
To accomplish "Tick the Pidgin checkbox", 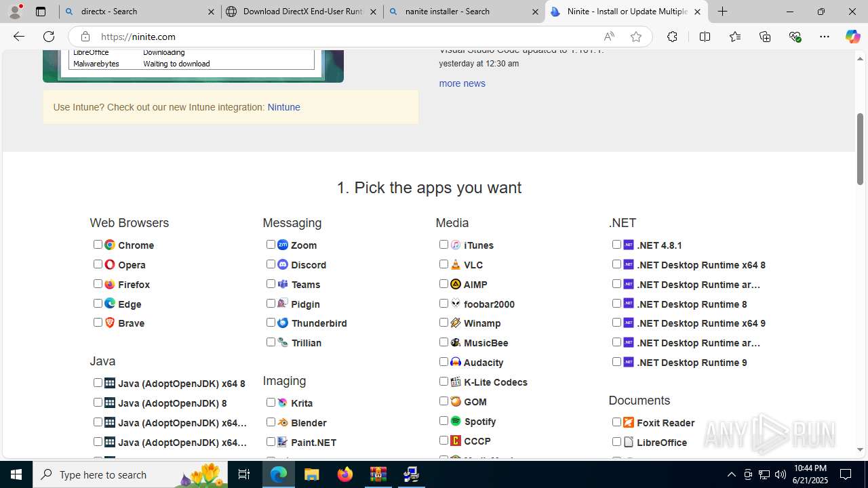I will (271, 303).
